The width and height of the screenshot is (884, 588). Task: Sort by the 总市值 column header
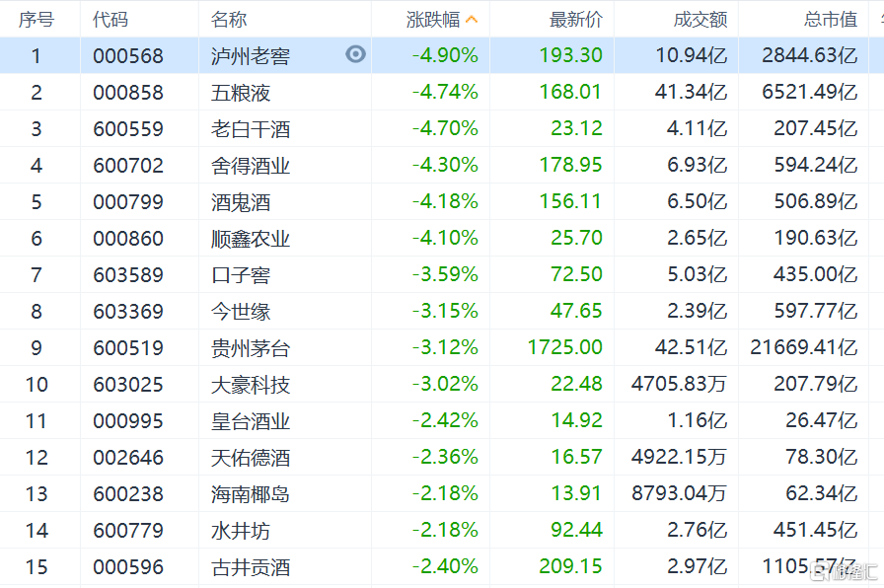coord(831,20)
